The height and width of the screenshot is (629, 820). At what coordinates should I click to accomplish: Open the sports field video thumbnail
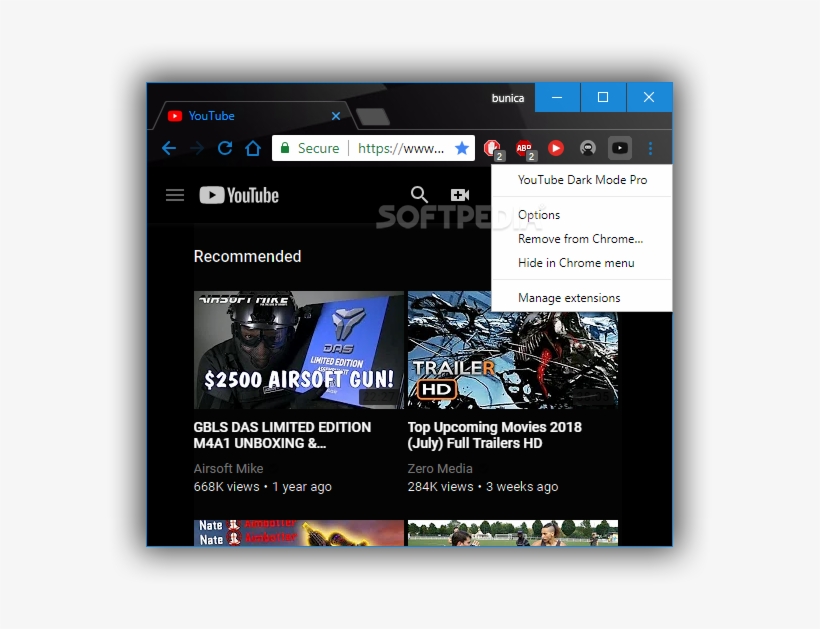(512, 533)
